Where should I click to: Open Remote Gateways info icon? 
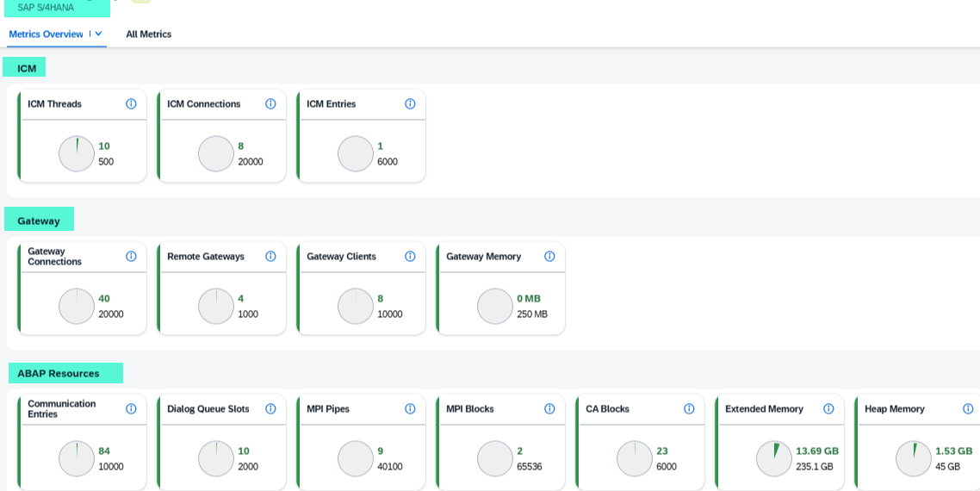tap(270, 256)
